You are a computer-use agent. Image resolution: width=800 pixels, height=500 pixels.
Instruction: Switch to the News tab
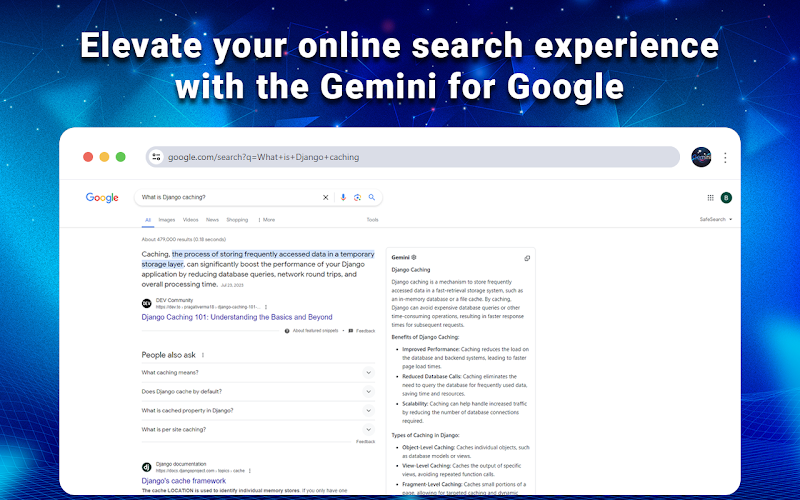click(x=212, y=220)
